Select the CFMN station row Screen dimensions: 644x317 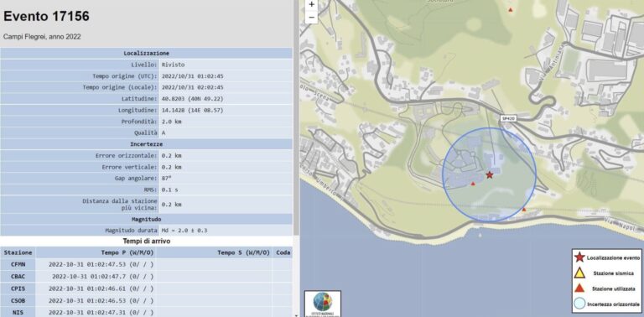[146, 264]
